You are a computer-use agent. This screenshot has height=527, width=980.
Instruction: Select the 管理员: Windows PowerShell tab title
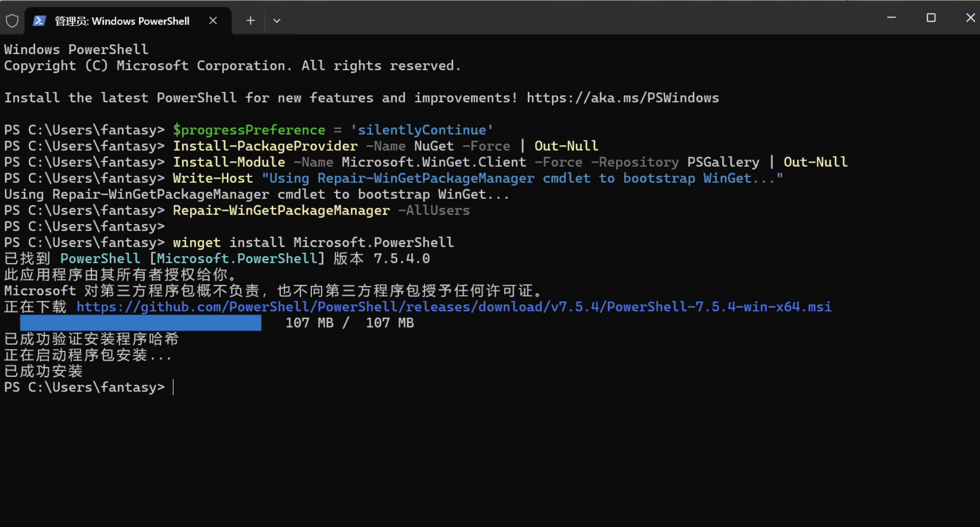click(122, 21)
